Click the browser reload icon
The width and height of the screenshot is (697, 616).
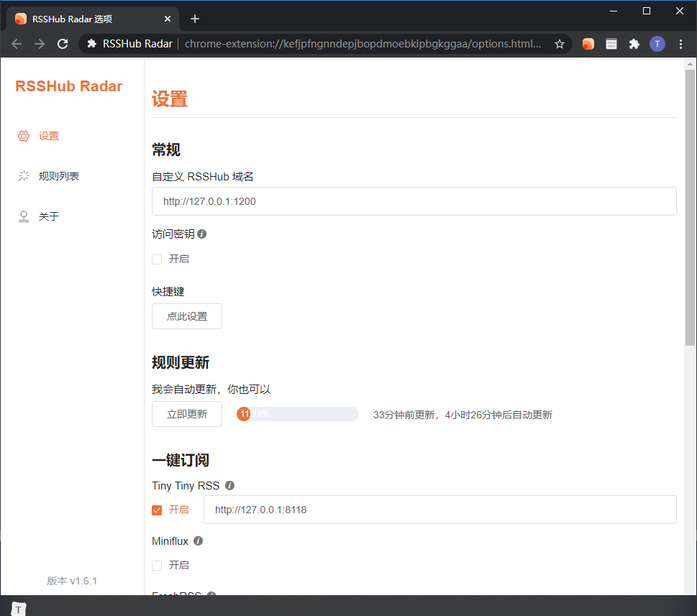click(63, 44)
